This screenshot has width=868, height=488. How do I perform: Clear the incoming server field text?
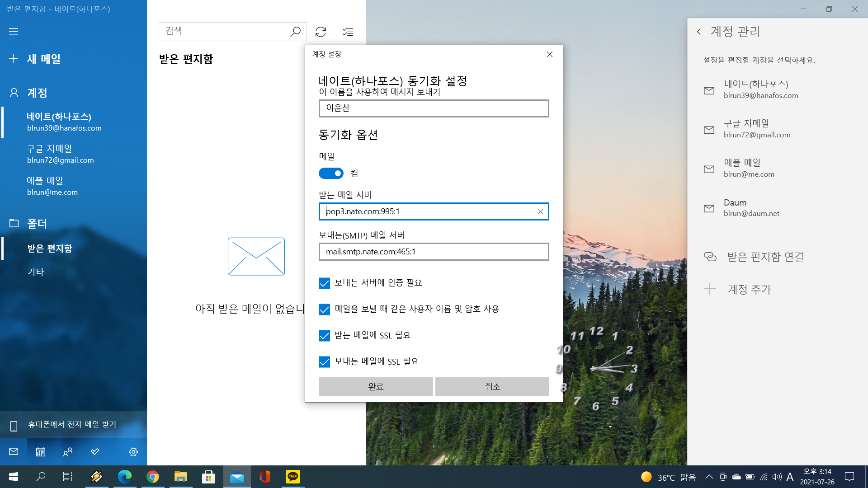540,211
